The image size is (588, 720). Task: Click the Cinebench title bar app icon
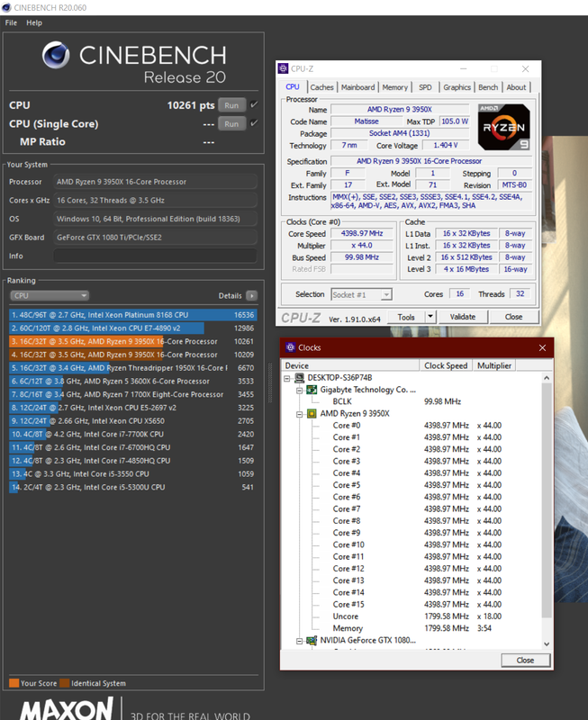pyautogui.click(x=6, y=7)
